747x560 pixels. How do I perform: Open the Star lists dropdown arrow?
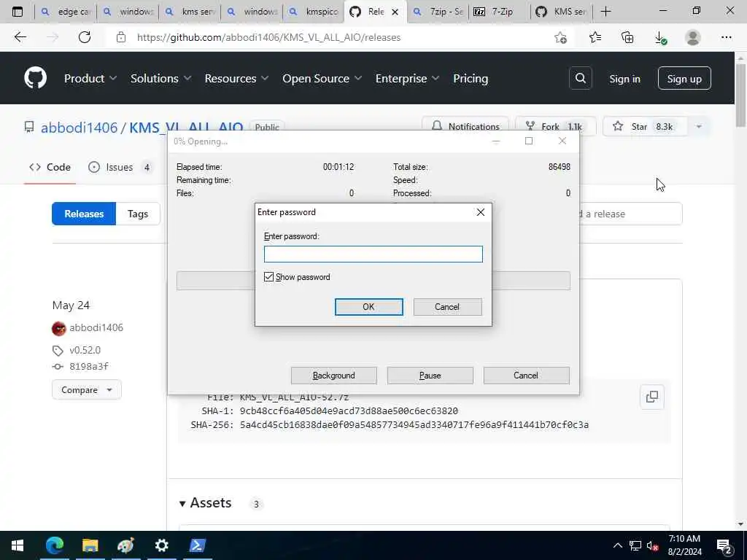point(699,127)
